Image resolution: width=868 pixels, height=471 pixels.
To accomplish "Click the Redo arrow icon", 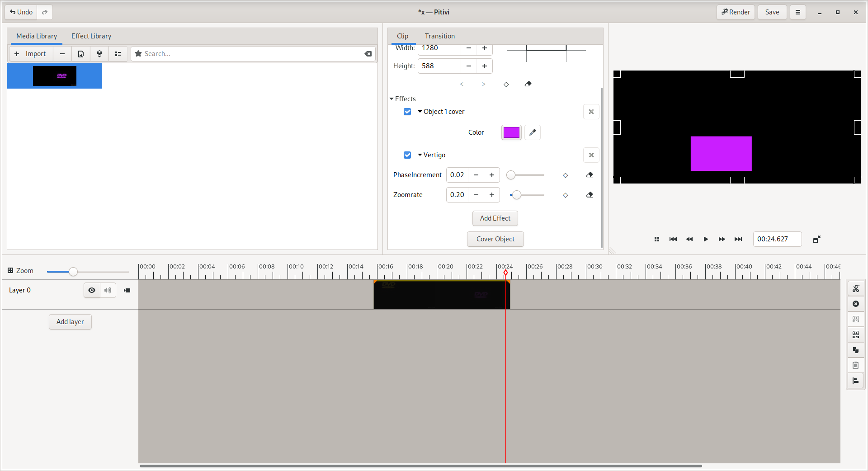I will point(45,12).
